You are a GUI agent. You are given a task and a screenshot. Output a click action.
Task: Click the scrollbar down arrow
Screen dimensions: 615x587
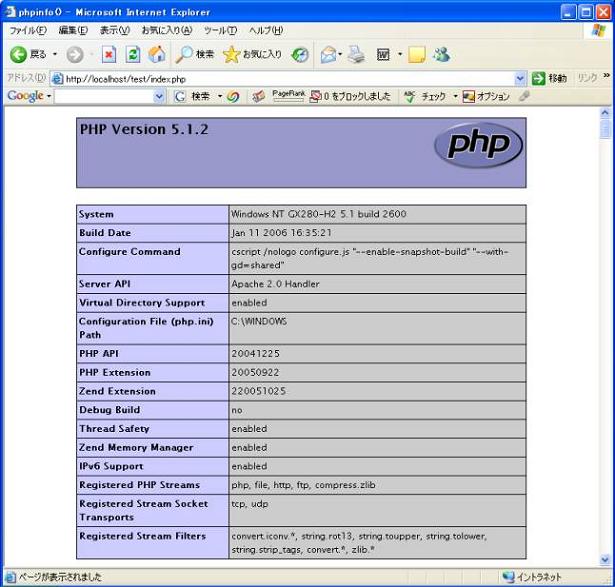pyautogui.click(x=604, y=560)
